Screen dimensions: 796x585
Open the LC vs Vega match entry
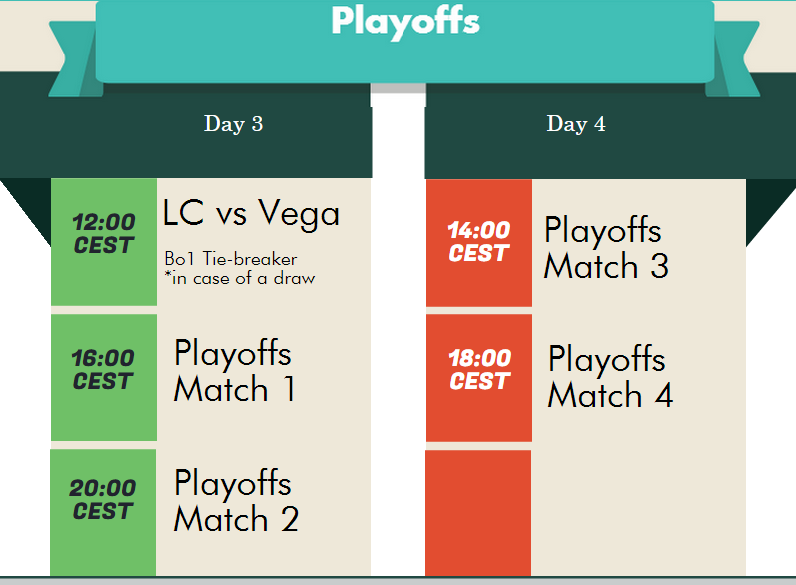tap(251, 213)
